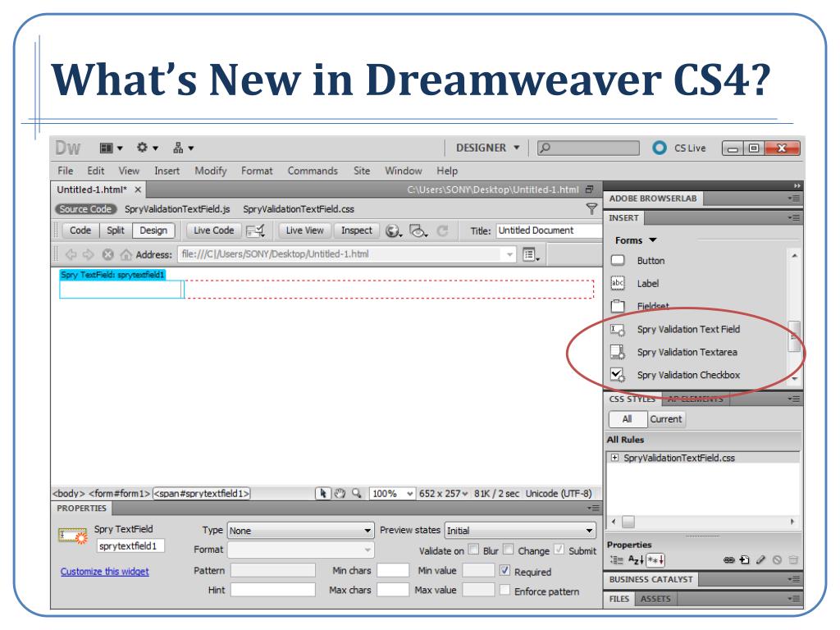
Task: Uncheck the Required checkbox
Action: 504,571
